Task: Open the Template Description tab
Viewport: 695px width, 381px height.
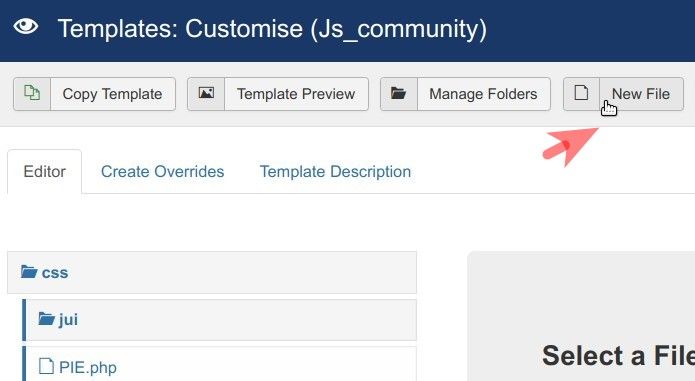Action: pyautogui.click(x=336, y=171)
